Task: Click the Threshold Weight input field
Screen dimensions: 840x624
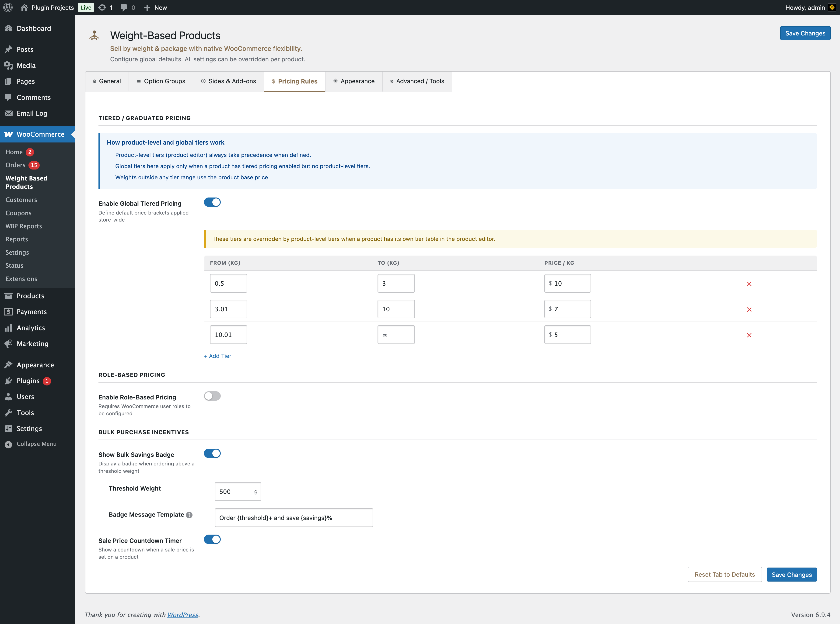Action: coord(237,491)
